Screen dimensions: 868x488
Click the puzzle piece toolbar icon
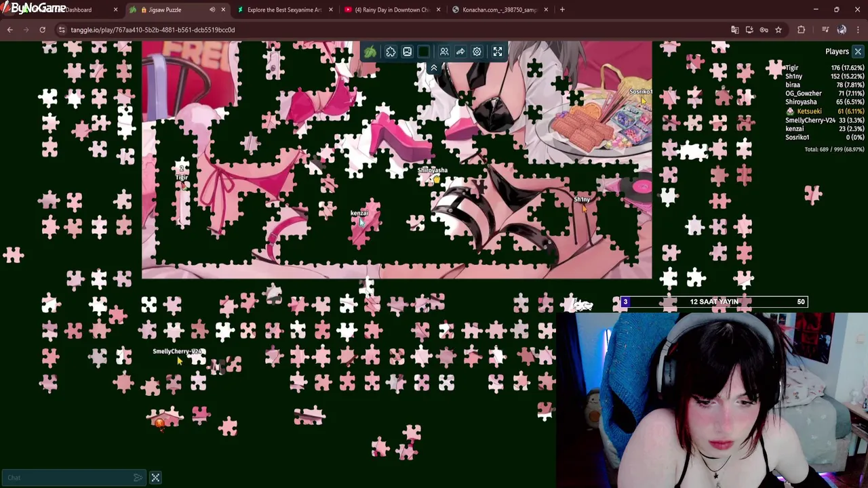[x=391, y=52]
